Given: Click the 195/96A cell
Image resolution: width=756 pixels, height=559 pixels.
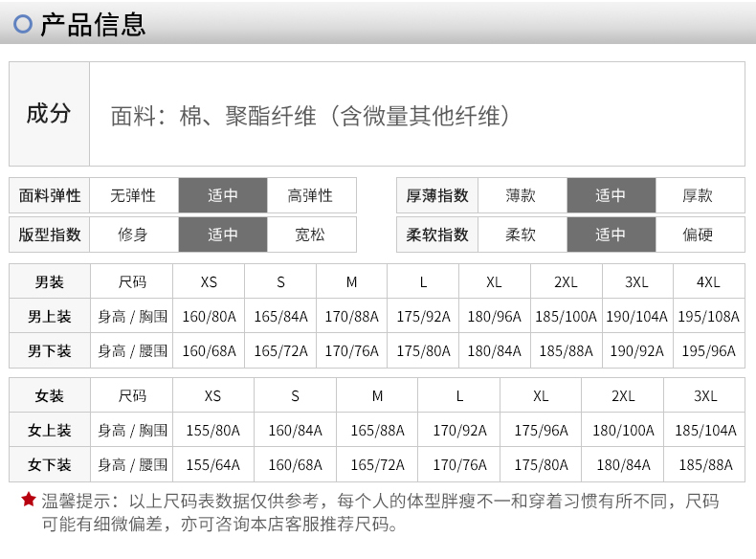Looking at the screenshot, I should coord(709,350).
